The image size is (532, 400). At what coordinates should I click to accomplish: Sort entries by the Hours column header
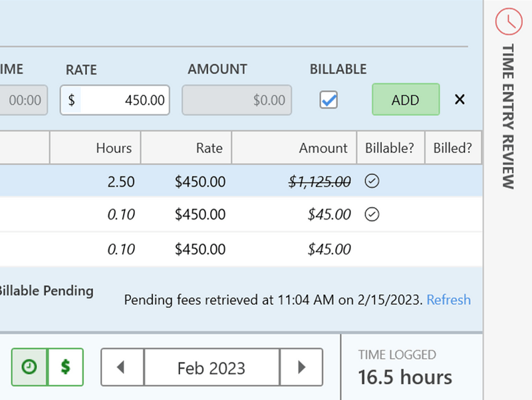point(113,148)
